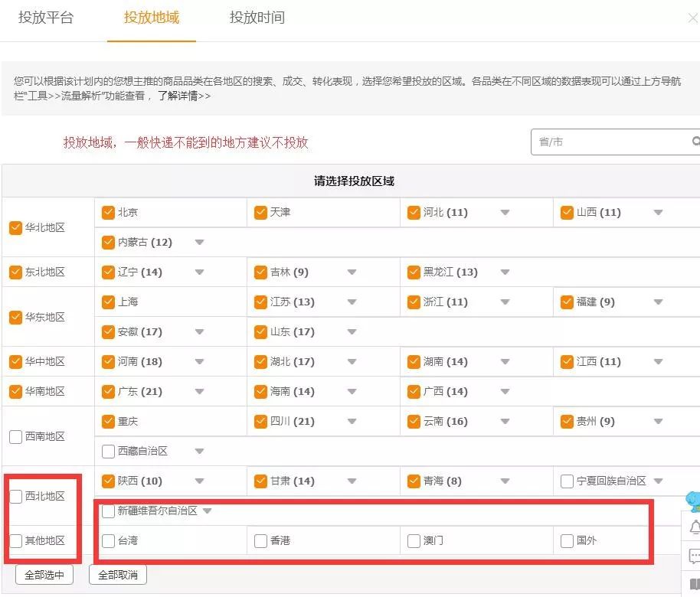Uncheck the 西南地区 region checkbox
The height and width of the screenshot is (597, 700).
click(x=15, y=436)
